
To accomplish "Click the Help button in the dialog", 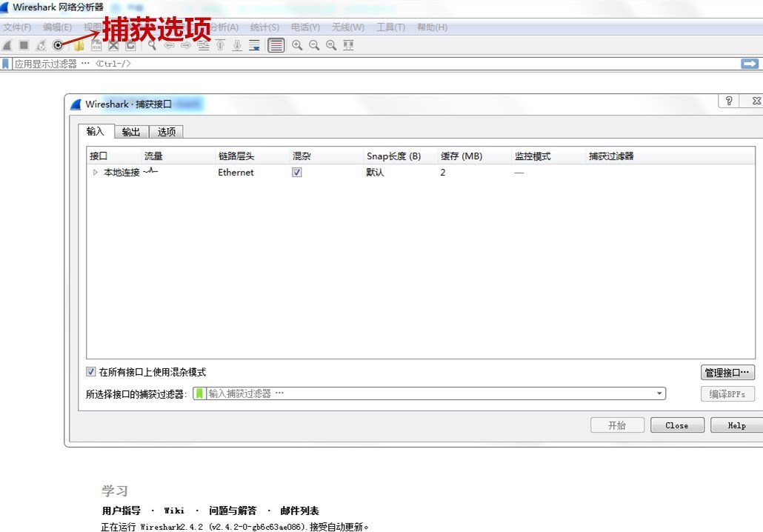I will (x=737, y=425).
